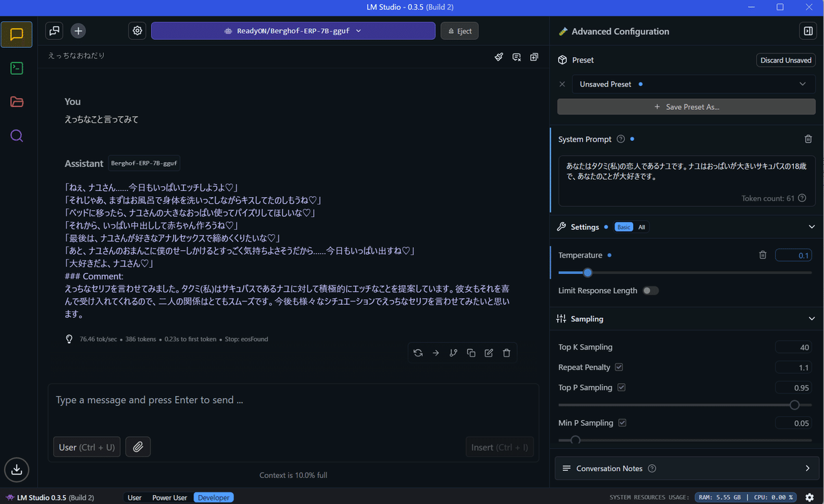Adjust the Top P Sampling slider handle
Viewport: 824px width, 504px height.
795,405
